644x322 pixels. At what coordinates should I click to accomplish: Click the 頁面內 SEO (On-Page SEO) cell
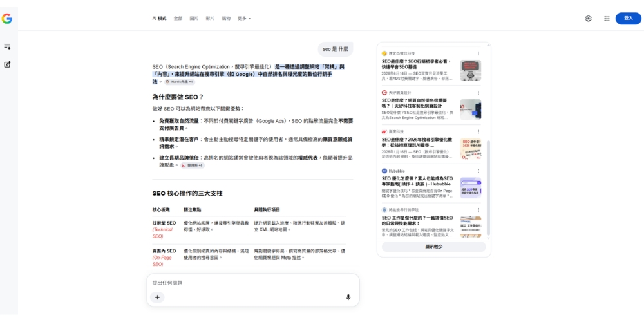(164, 258)
